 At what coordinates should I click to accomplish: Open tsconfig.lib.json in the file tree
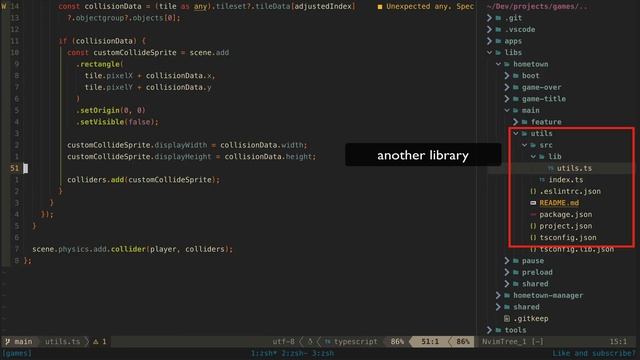[x=577, y=249]
